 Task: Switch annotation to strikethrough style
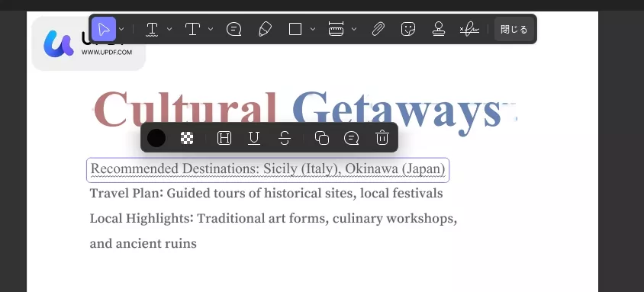coord(285,138)
